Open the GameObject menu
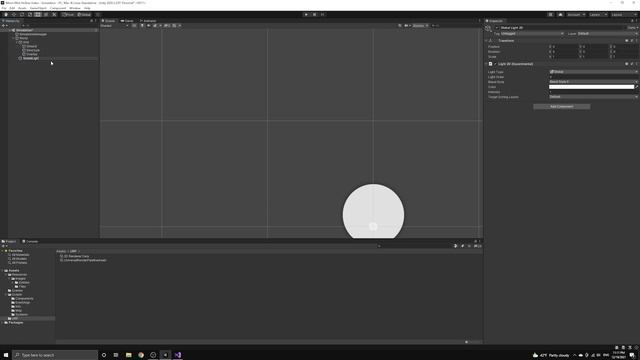This screenshot has width=640, height=360. click(38, 8)
